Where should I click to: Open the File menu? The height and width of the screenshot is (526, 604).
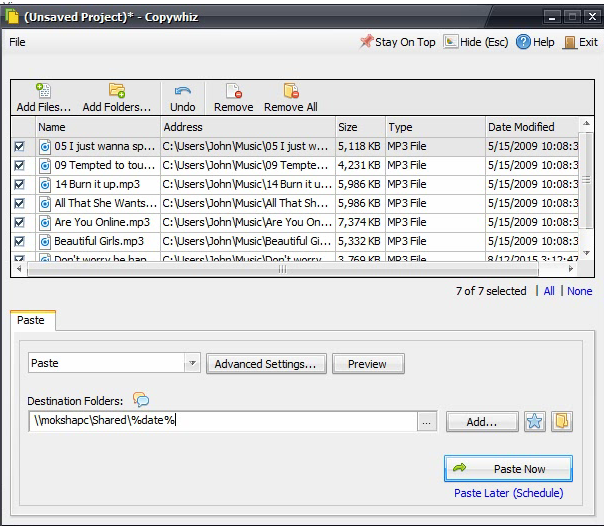coord(17,42)
